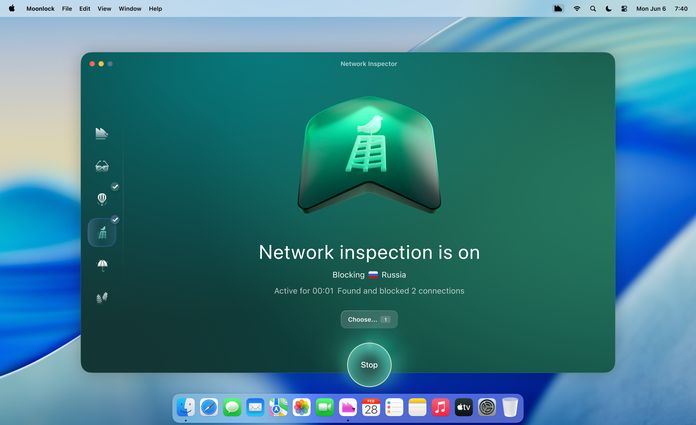Click 'Found and blocked 2 connections' text
This screenshot has width=696, height=425.
point(401,291)
